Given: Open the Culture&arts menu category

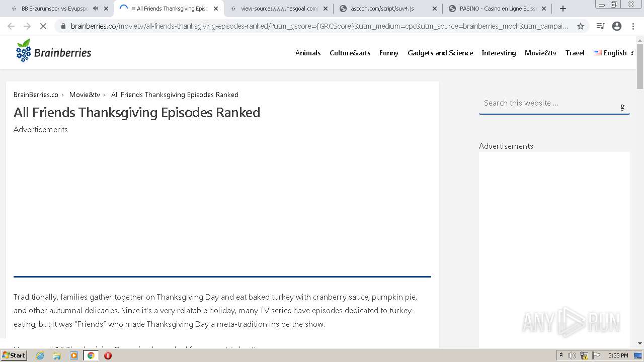Looking at the screenshot, I should pos(350,53).
